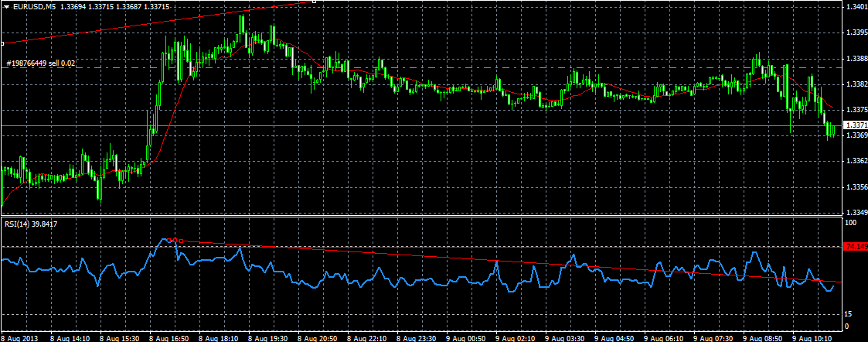Screen dimensions: 868x342
Task: Click the 1.3388 price axis label
Action: coord(856,58)
